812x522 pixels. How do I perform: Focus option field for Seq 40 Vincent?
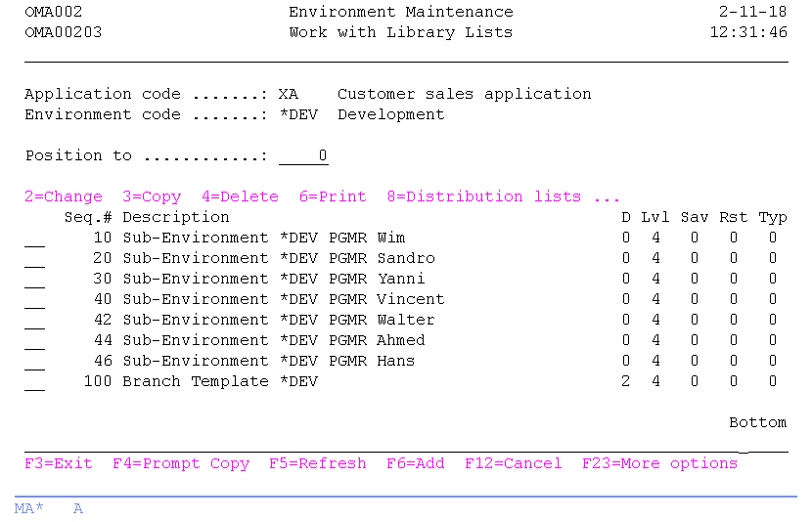click(x=34, y=300)
